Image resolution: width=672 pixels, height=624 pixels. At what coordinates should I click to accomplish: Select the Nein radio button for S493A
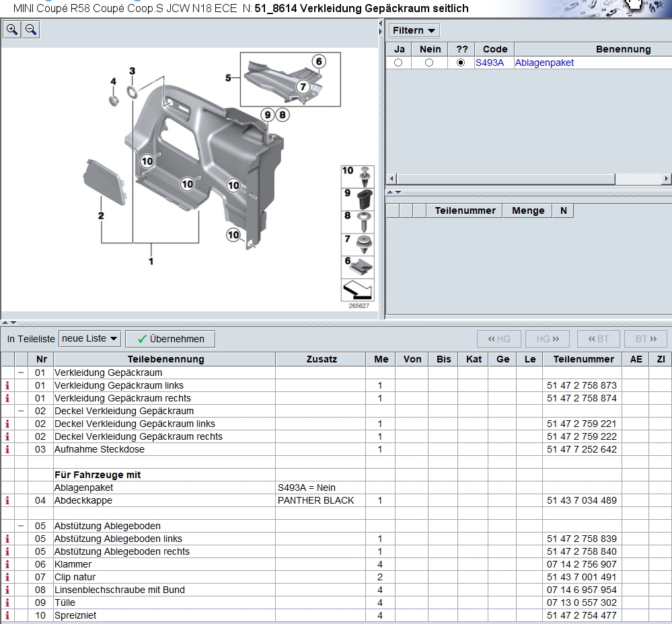[x=429, y=63]
